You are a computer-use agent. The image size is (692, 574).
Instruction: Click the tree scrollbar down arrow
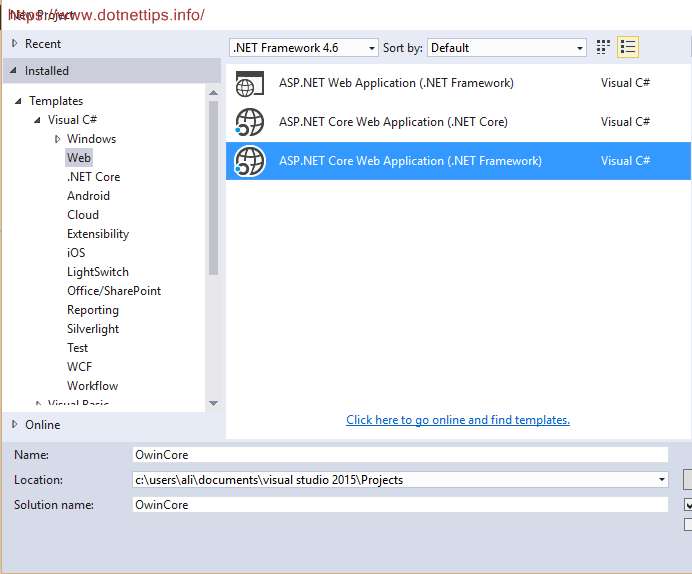tap(214, 403)
